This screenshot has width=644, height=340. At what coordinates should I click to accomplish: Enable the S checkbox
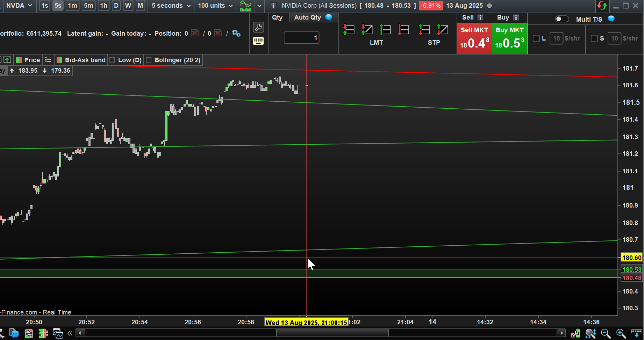tap(594, 38)
